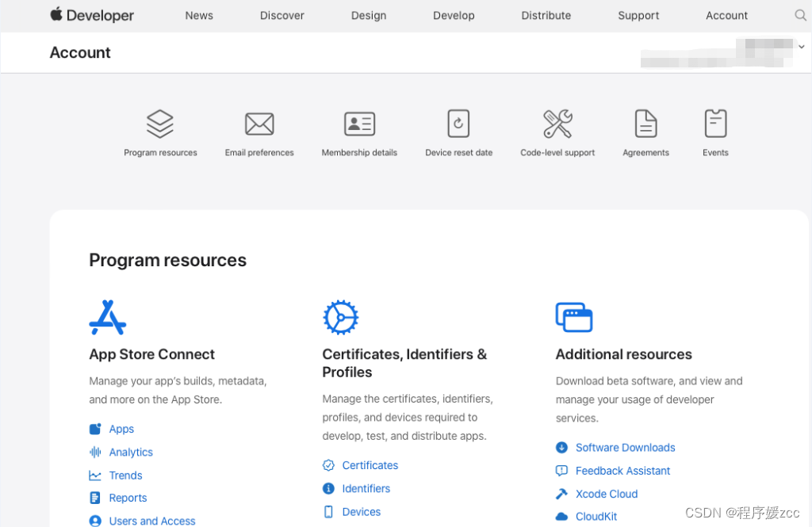Click the Device reset date label
The width and height of the screenshot is (812, 527).
pos(459,153)
